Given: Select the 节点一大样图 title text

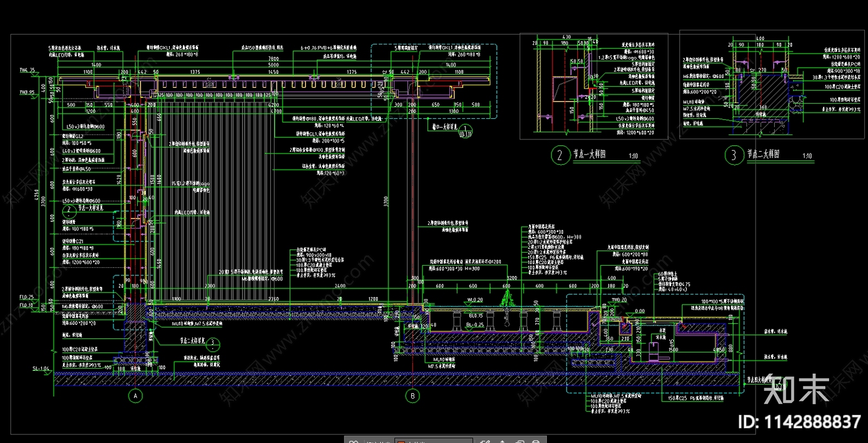Looking at the screenshot, I should (589, 154).
